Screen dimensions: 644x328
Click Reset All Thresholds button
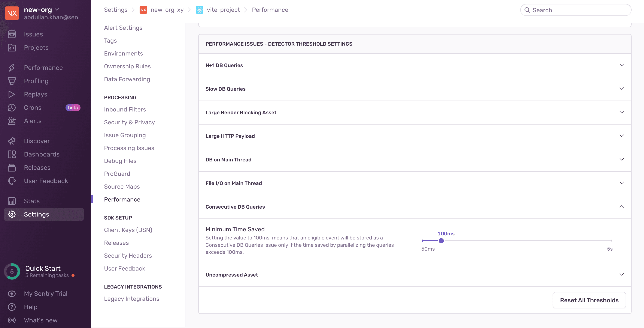(x=589, y=300)
